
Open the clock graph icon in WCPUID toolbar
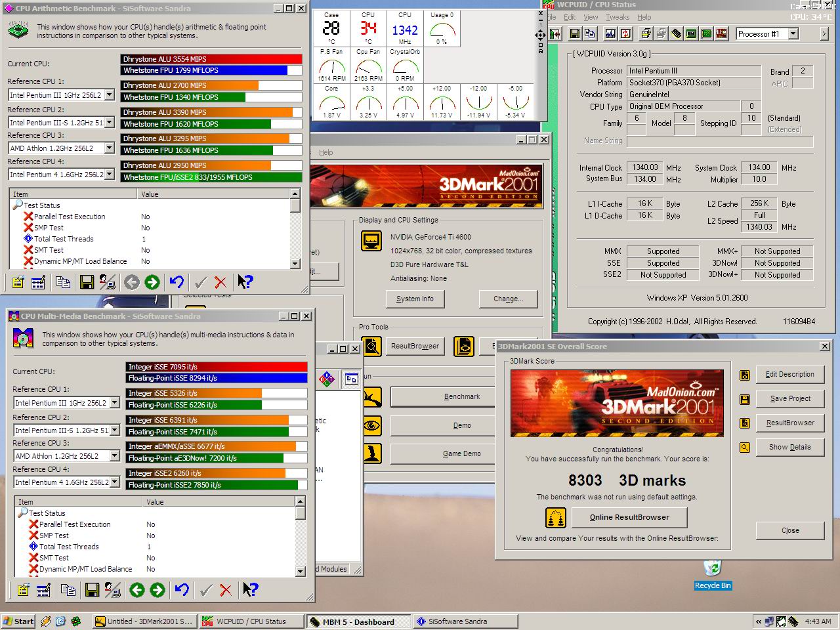[610, 33]
